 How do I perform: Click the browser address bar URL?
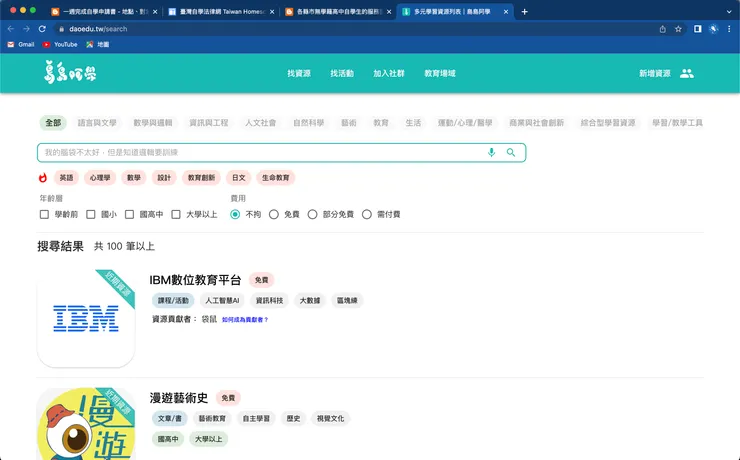click(98, 29)
